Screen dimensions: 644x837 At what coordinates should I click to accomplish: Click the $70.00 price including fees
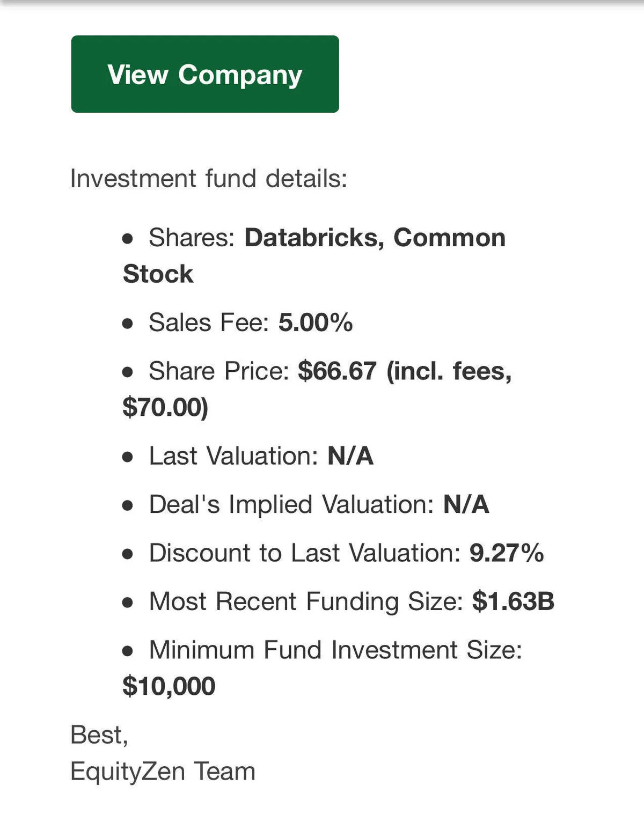pyautogui.click(x=164, y=407)
